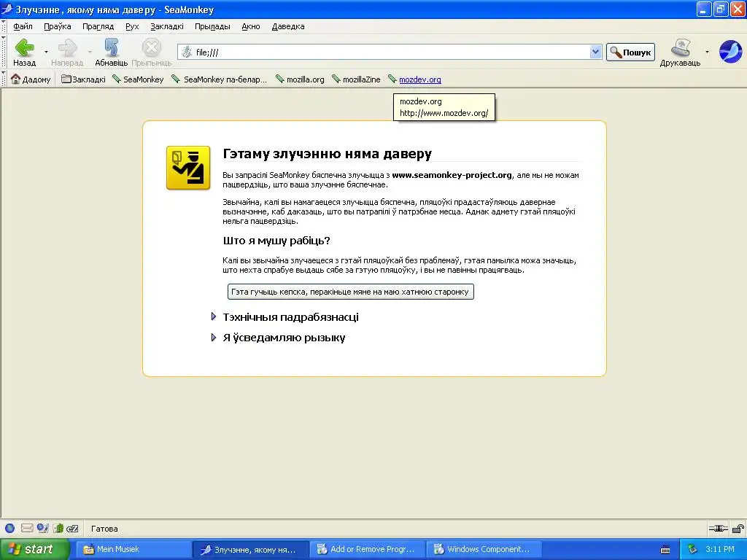Click the Абнавіць reload button
This screenshot has width=747, height=560.
click(x=112, y=52)
